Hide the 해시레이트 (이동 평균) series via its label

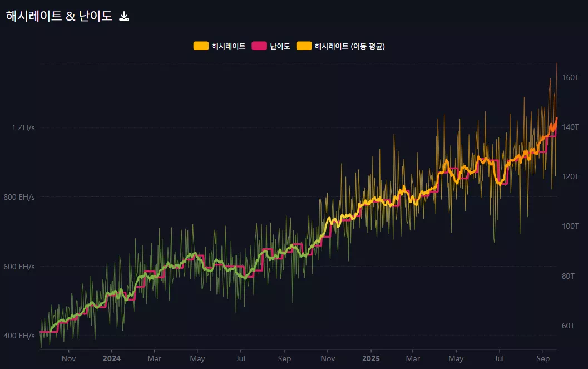349,46
